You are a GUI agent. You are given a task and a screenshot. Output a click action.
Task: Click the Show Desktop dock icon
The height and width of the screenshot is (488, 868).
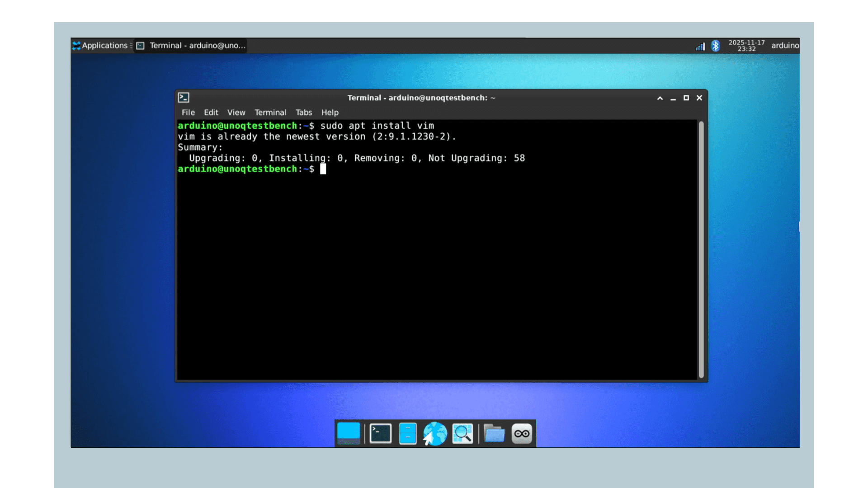coord(348,433)
